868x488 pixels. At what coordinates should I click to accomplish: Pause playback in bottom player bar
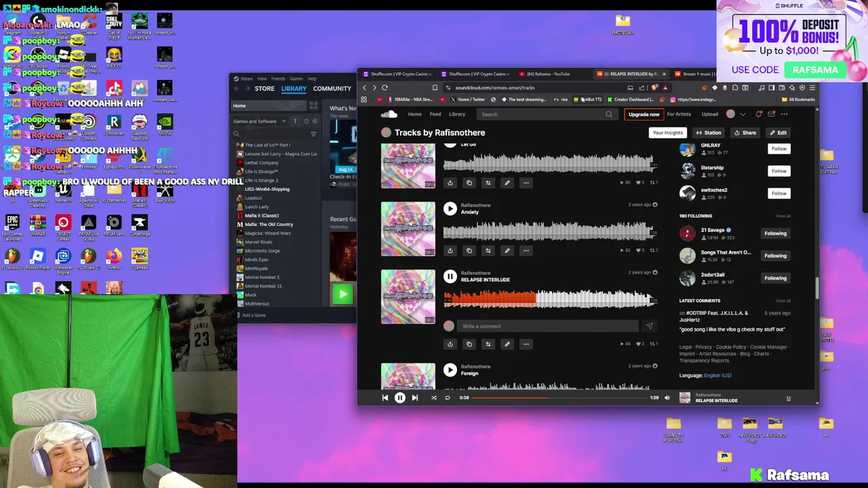pyautogui.click(x=399, y=398)
